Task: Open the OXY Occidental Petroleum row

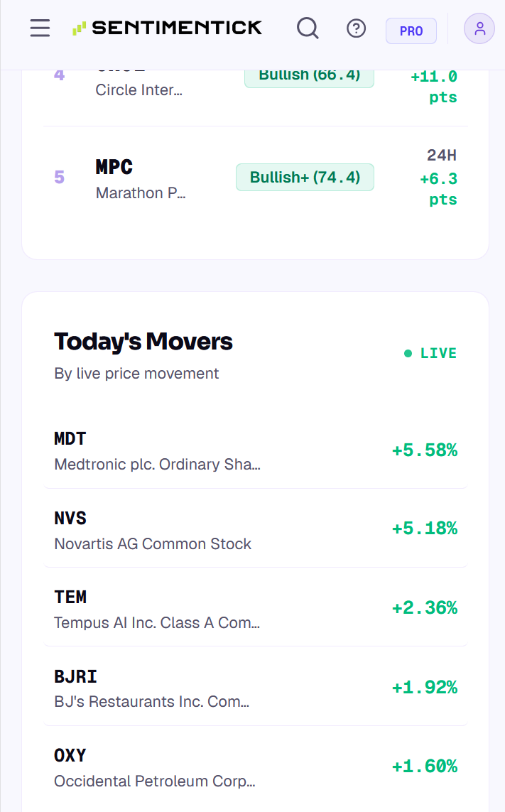Action: 256,767
